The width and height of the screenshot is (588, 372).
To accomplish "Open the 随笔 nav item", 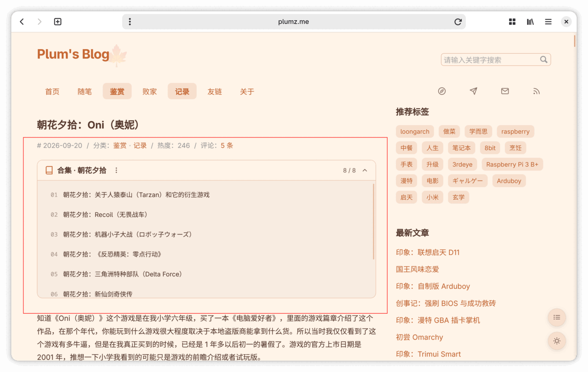I will 85,91.
